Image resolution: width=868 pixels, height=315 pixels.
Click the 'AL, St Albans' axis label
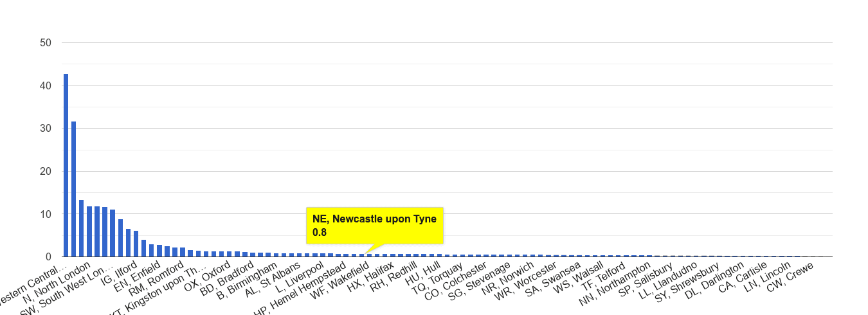[x=273, y=278]
